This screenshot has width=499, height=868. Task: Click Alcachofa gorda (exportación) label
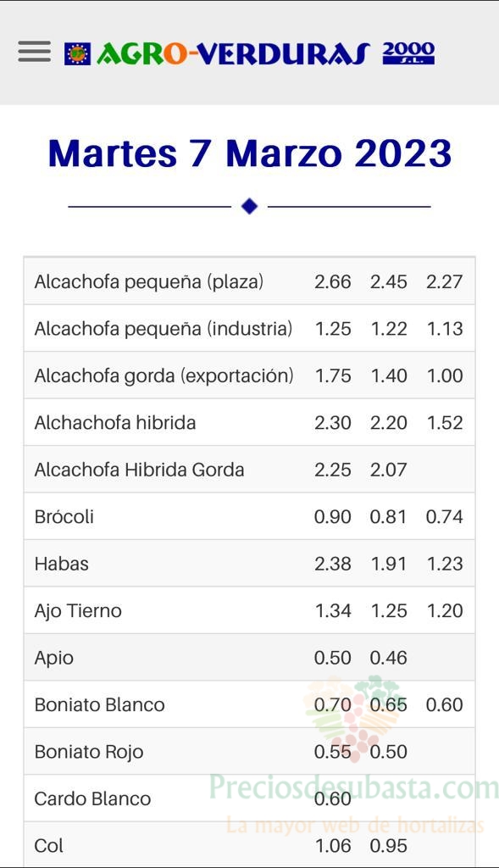click(x=164, y=376)
